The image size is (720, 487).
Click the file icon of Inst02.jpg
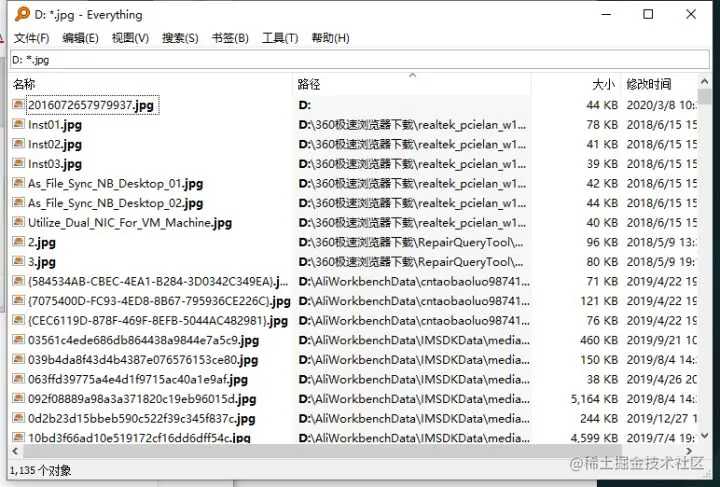coord(18,144)
